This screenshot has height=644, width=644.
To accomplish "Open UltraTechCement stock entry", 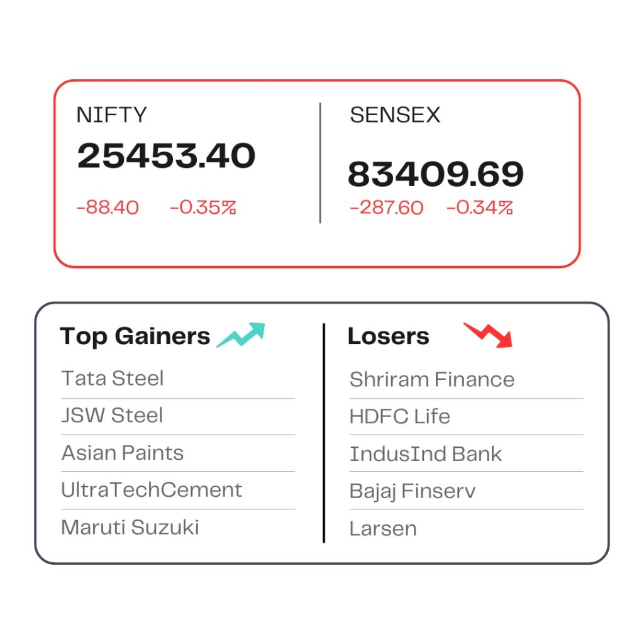I will point(152,490).
